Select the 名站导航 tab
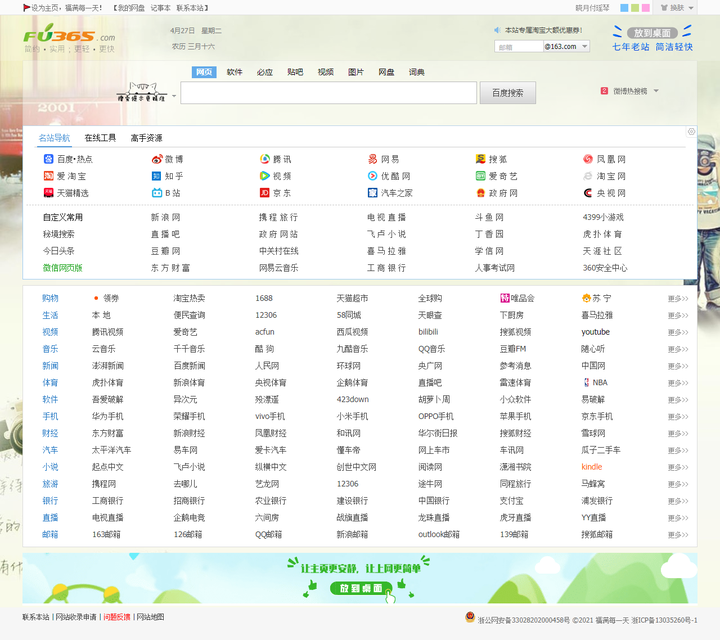720x640 pixels. [54, 138]
